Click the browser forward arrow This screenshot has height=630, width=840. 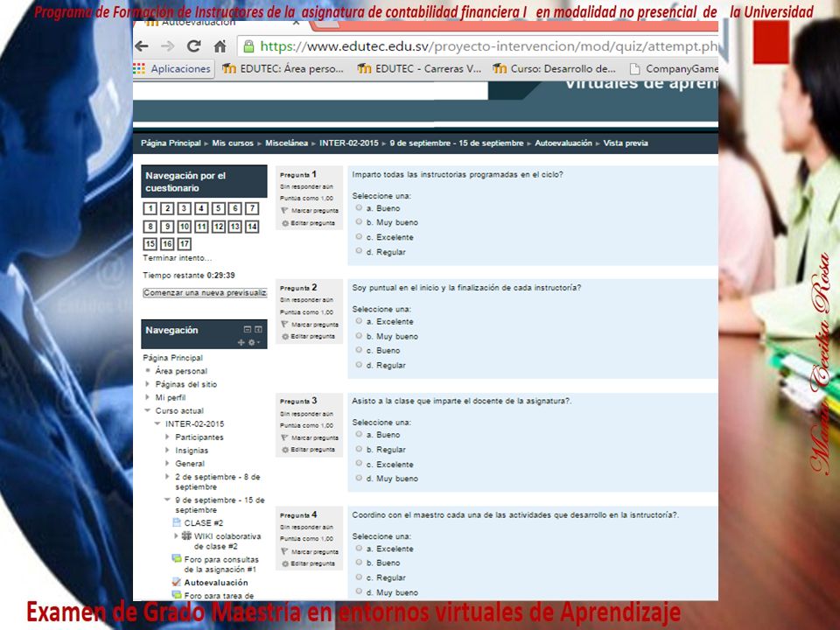tap(168, 46)
